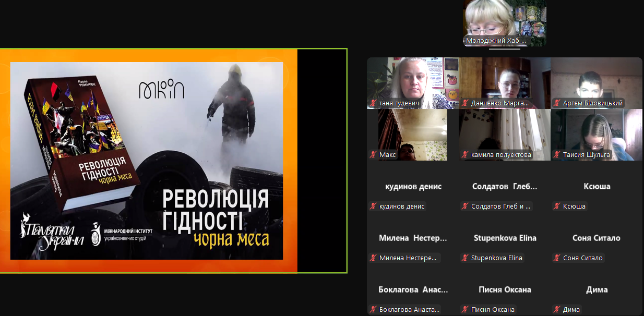Click muted mic icon beside Таисия Шульга
The width and height of the screenshot is (644, 316).
click(x=557, y=155)
